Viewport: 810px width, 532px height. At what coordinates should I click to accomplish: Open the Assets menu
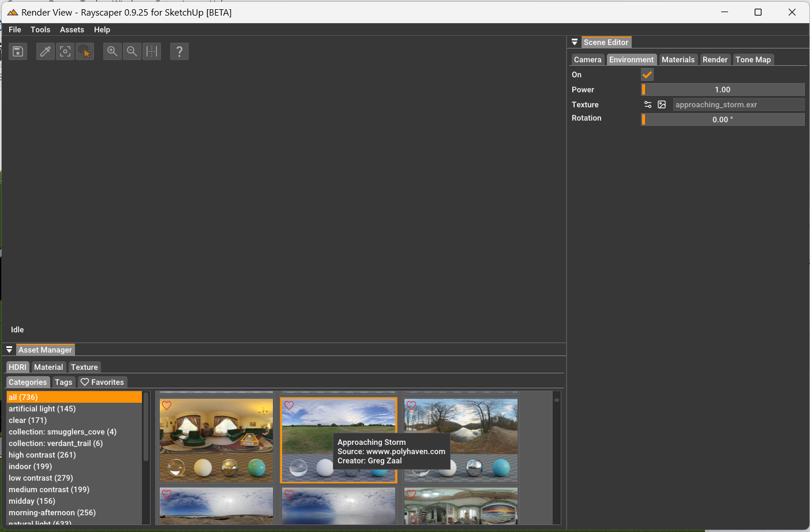(x=72, y=29)
